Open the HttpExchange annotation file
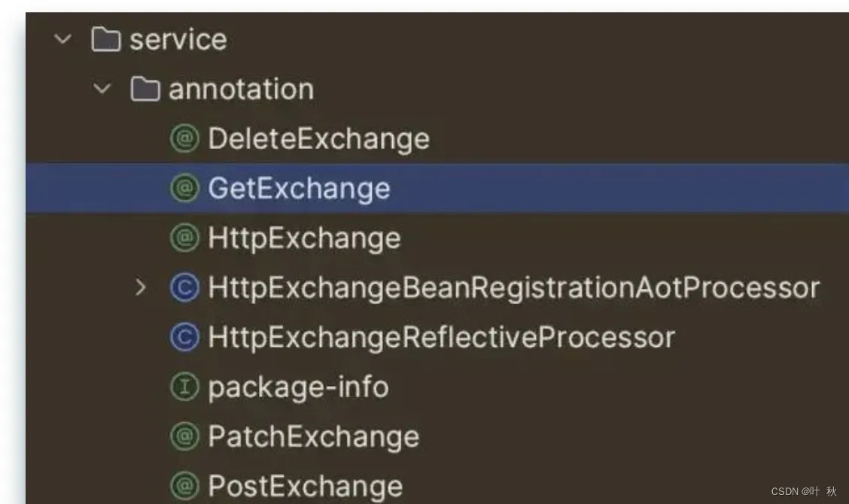The height and width of the screenshot is (504, 849). 304,238
